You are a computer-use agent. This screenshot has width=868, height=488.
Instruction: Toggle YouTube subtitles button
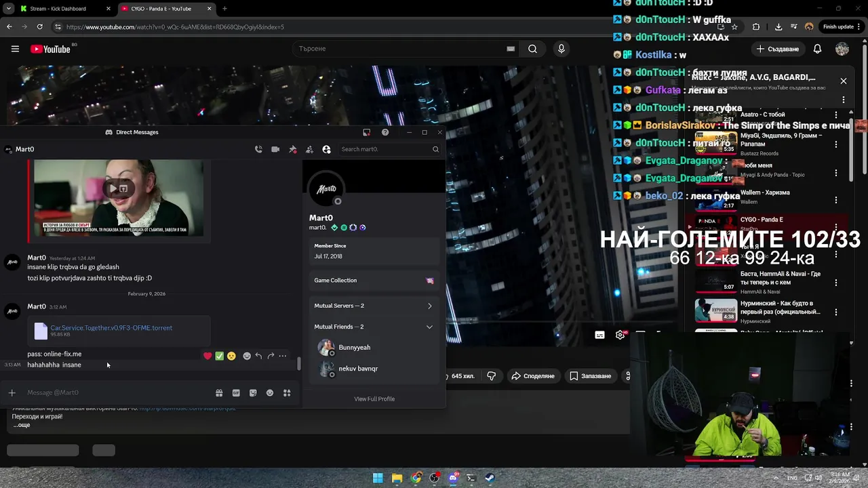(599, 335)
